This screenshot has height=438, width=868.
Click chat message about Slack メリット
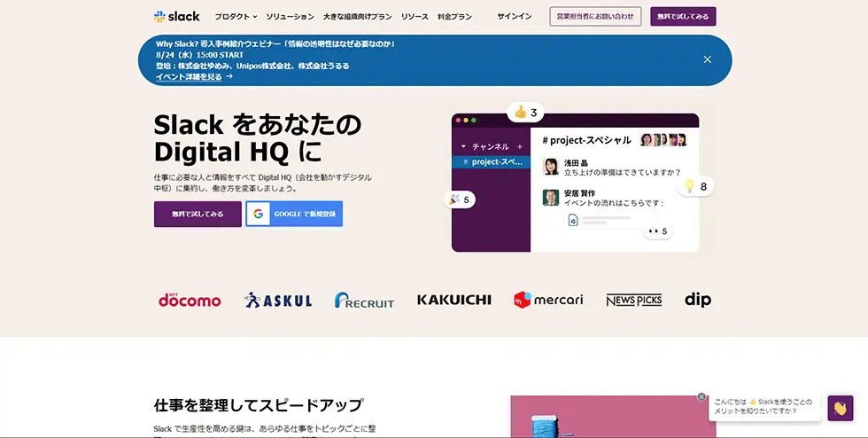pyautogui.click(x=763, y=406)
